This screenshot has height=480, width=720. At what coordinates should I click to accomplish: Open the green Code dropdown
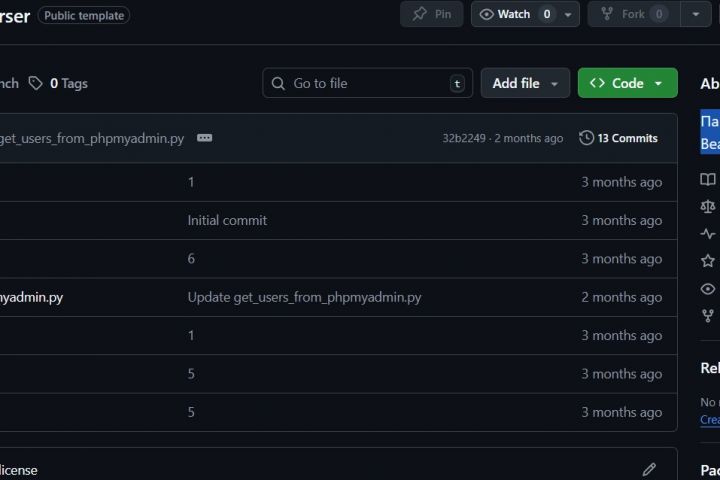627,83
